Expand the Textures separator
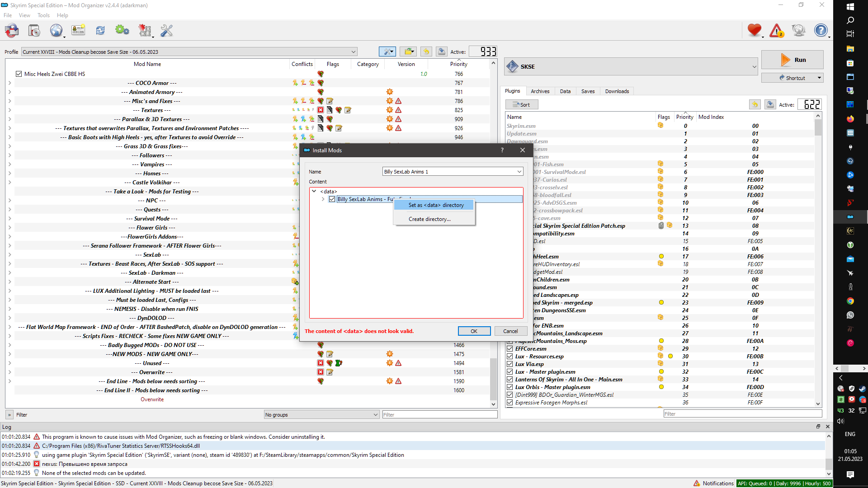The height and width of the screenshot is (488, 868). coord(9,110)
